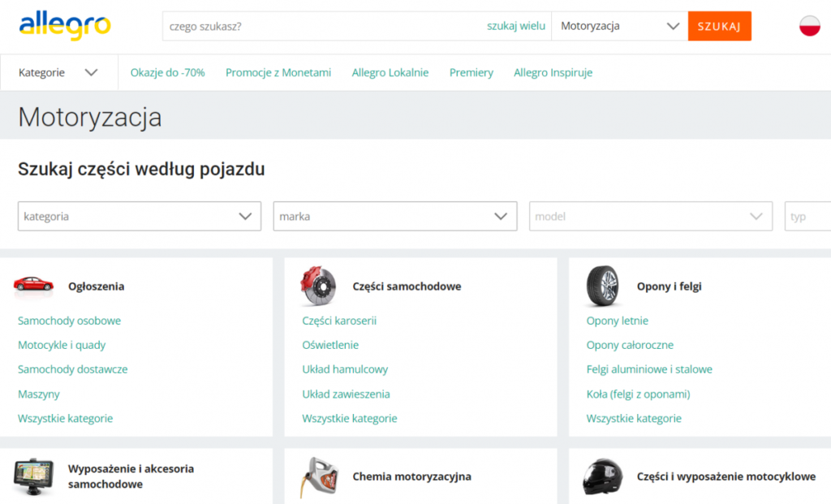The width and height of the screenshot is (831, 504).
Task: Click the Ogłoszenia heading
Action: click(x=96, y=286)
